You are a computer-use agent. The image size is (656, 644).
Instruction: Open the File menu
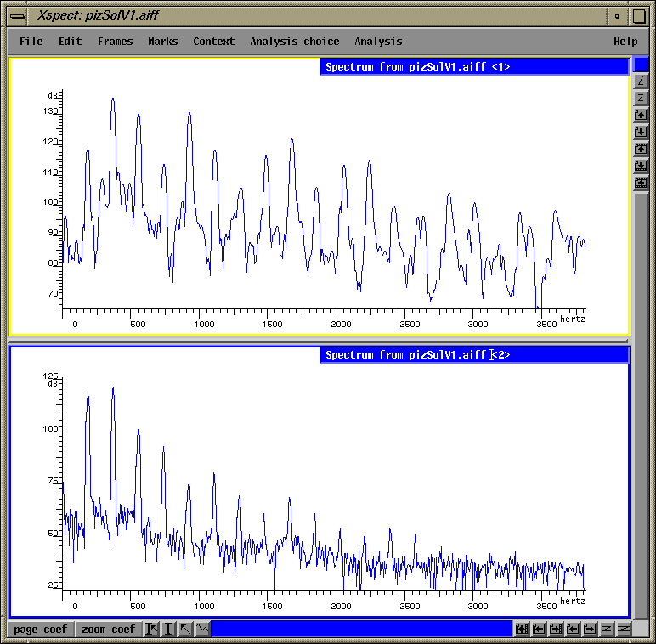pyautogui.click(x=31, y=42)
